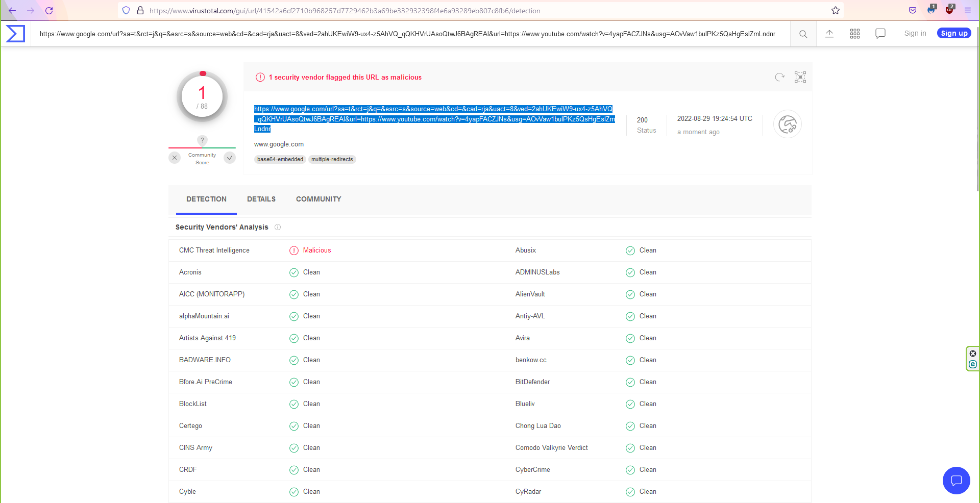This screenshot has height=503, width=980.
Task: Click the CINS Army vendor name
Action: point(195,448)
